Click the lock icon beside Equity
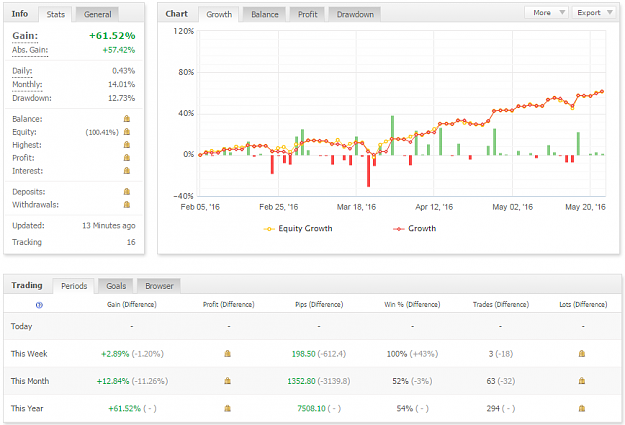The width and height of the screenshot is (625, 425). 127,132
